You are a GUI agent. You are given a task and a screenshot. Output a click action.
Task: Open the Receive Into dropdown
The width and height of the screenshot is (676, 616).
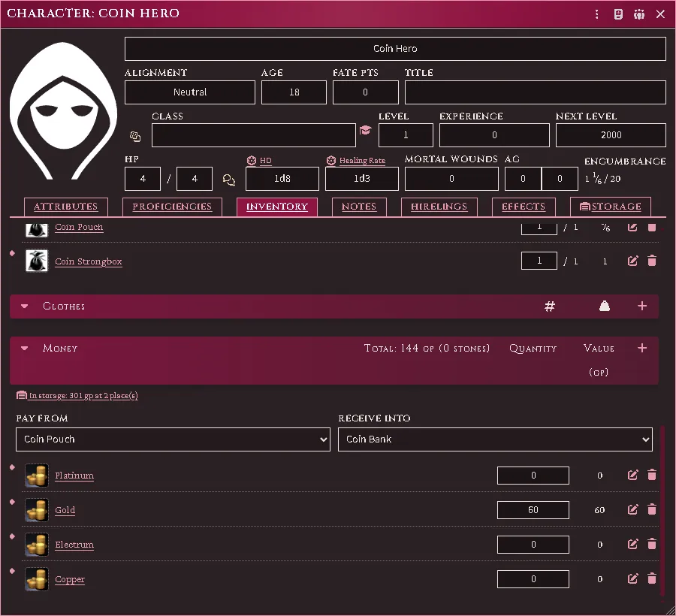495,439
